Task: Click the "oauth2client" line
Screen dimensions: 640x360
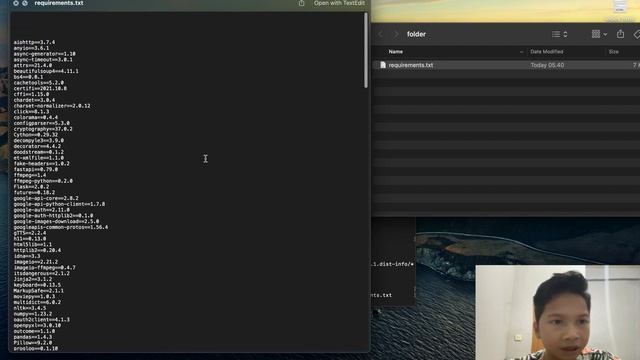Action: coord(42,320)
